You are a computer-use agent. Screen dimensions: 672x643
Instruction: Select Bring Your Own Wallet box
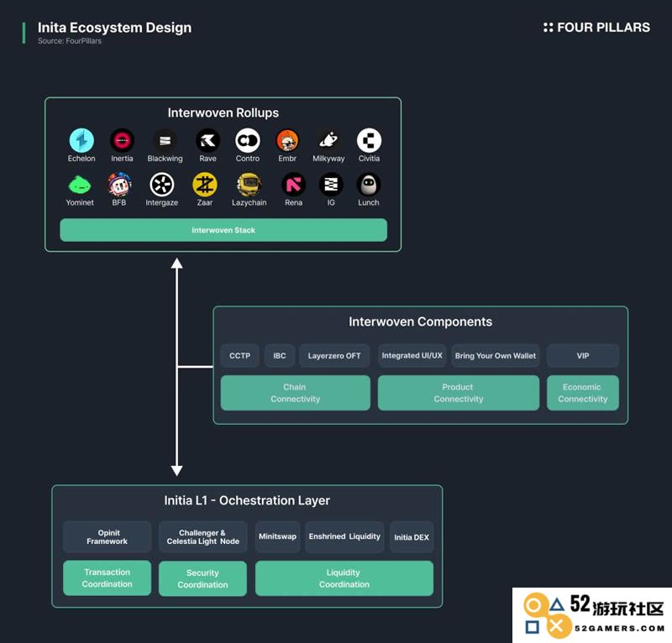[x=496, y=356]
